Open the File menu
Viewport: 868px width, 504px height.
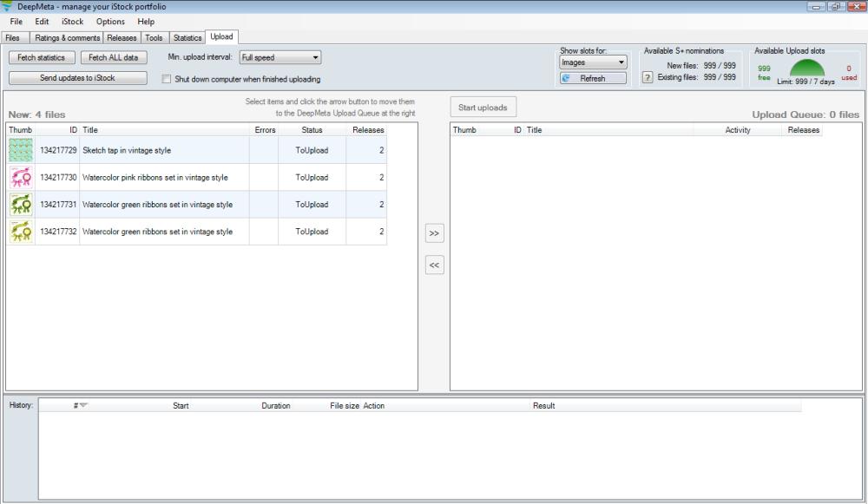(16, 22)
